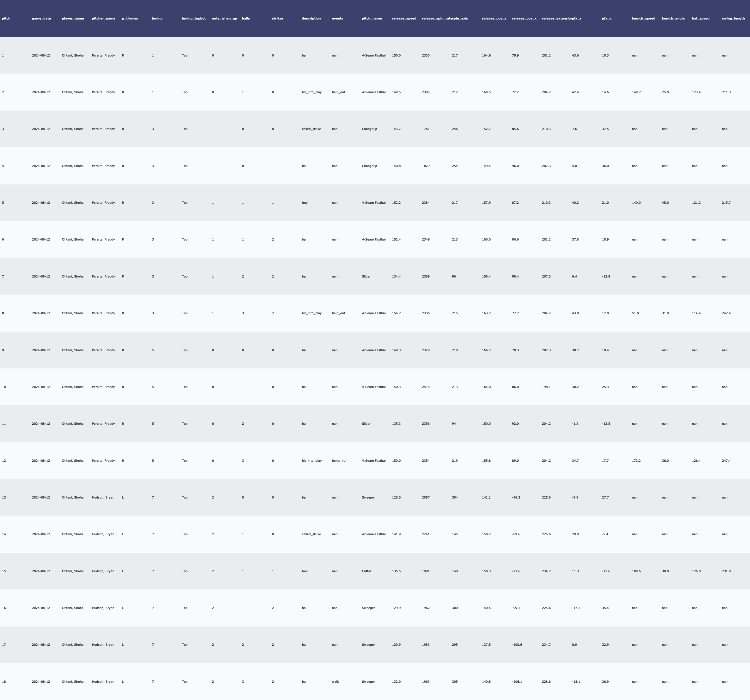Select the pitcher_name column header
This screenshot has height=700, width=750.
click(103, 18)
